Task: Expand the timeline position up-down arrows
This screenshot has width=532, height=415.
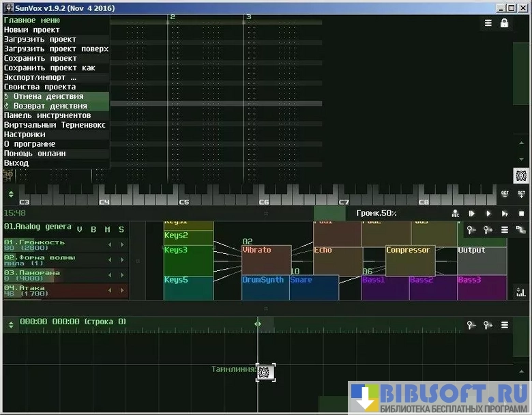Action: (x=258, y=324)
